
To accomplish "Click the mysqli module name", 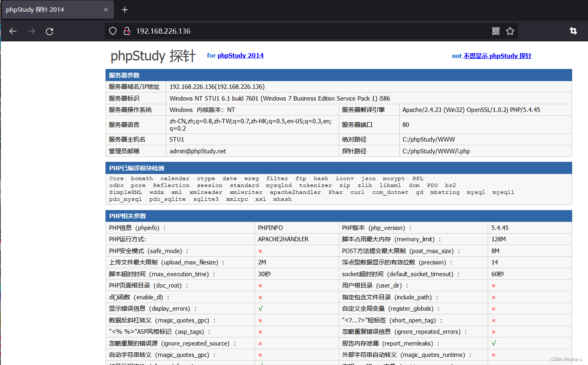I will (503, 192).
